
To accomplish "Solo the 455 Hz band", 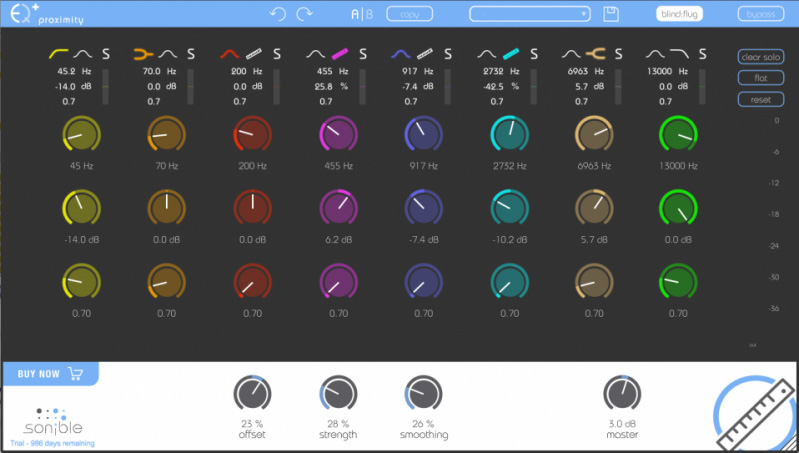I will pos(363,54).
